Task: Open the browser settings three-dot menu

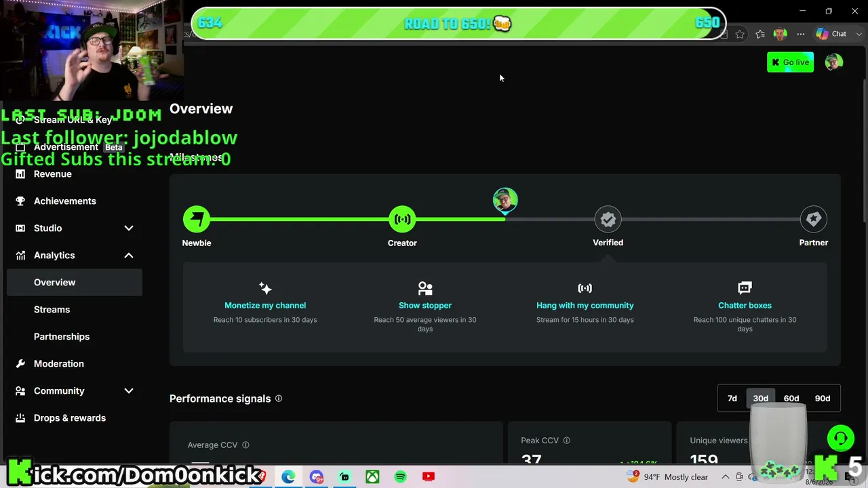Action: 801,34
